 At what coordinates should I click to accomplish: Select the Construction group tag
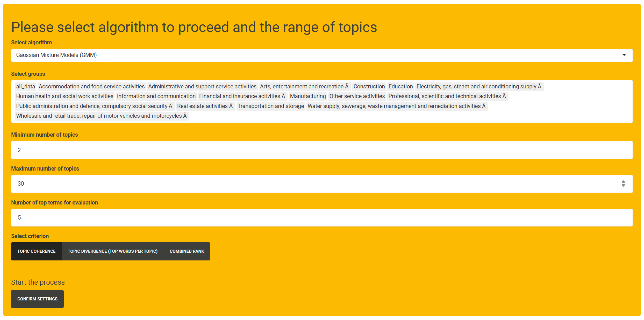click(369, 86)
